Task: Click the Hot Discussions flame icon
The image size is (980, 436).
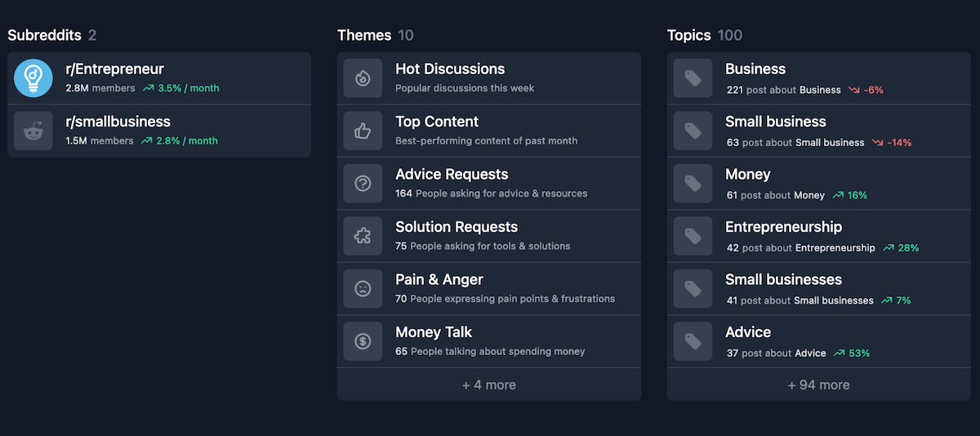Action: (363, 78)
